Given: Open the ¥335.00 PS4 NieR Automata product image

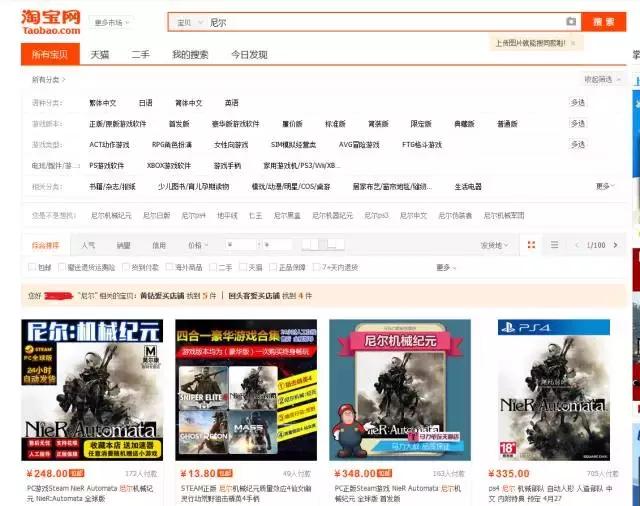Looking at the screenshot, I should (x=554, y=390).
